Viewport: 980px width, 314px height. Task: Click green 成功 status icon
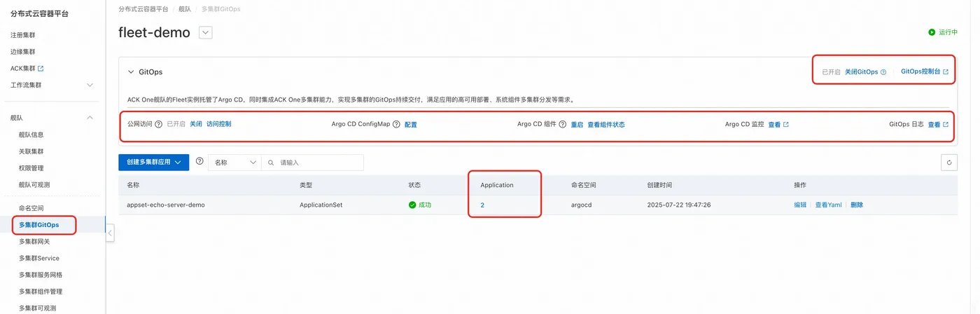[x=412, y=205]
